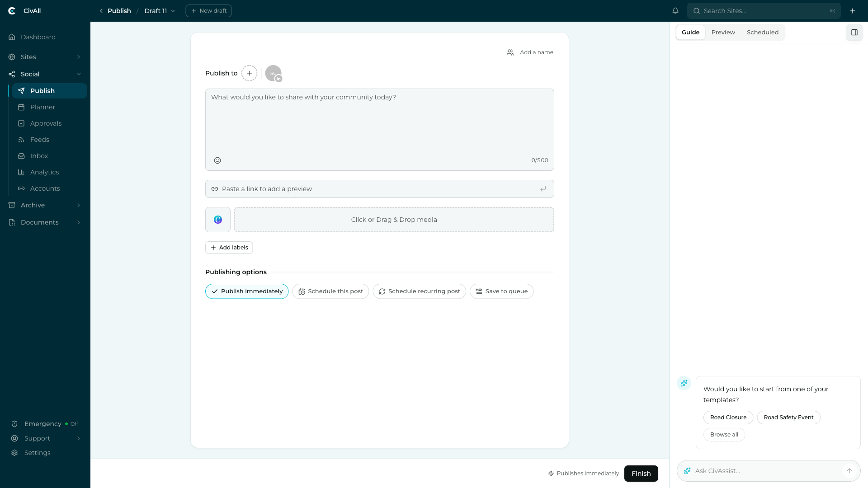Image resolution: width=868 pixels, height=488 pixels.
Task: Open the Draft 11 dropdown
Action: (x=160, y=11)
